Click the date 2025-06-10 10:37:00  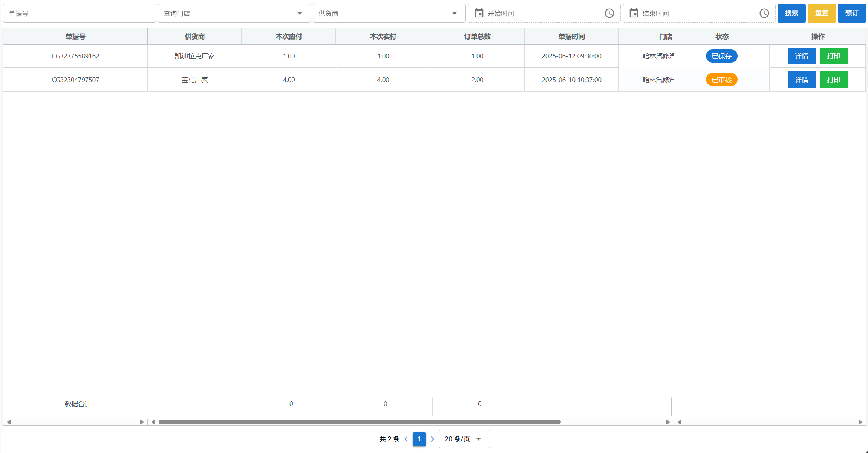pos(571,80)
